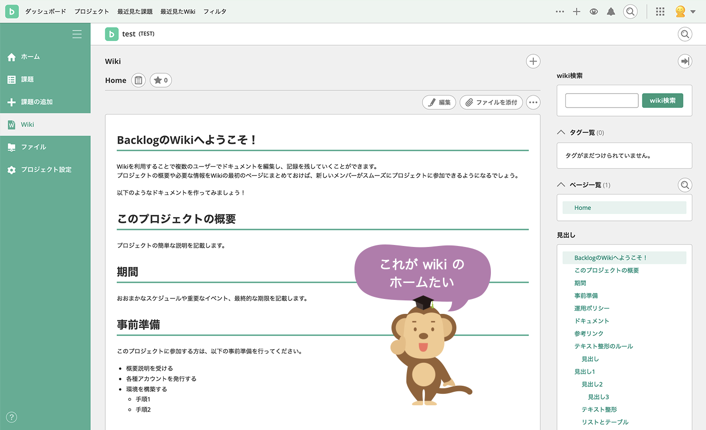Click the Backlog logo in top bar

12,11
